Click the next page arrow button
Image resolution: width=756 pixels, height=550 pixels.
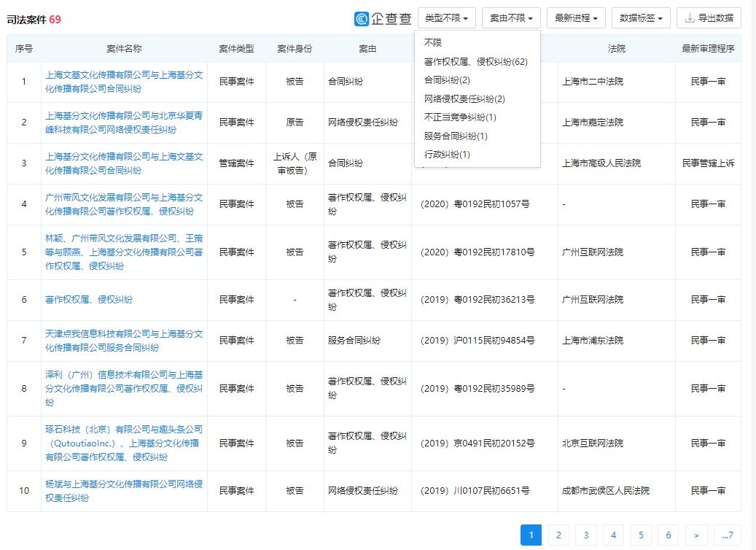tap(696, 535)
